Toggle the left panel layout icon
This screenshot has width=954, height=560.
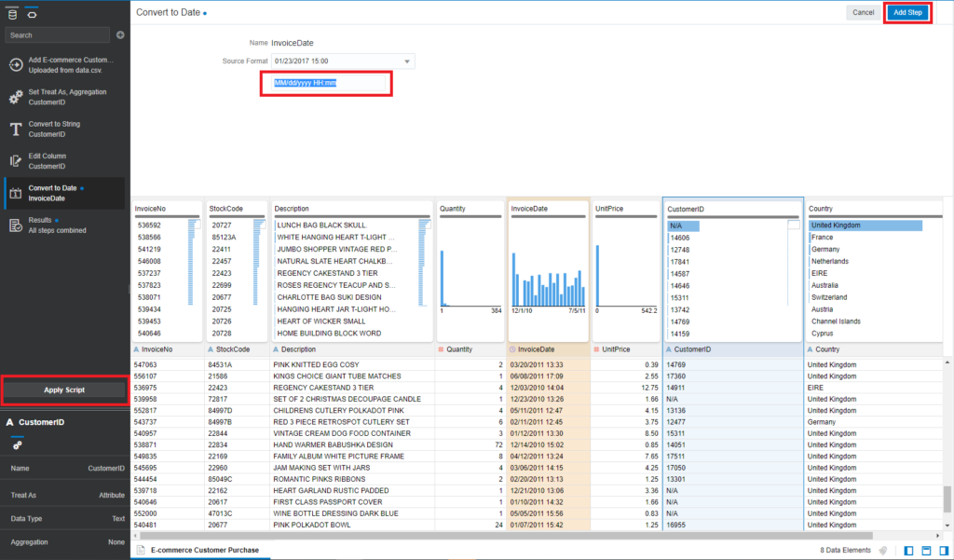(908, 551)
